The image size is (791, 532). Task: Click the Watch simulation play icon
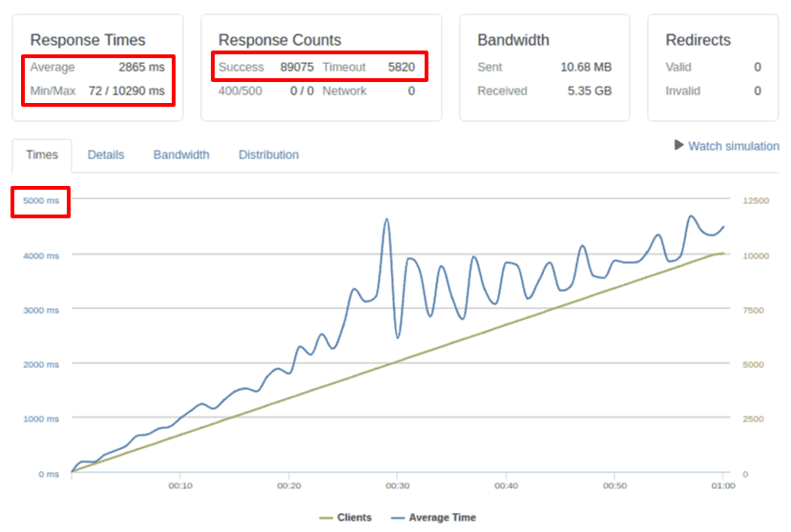pyautogui.click(x=679, y=146)
